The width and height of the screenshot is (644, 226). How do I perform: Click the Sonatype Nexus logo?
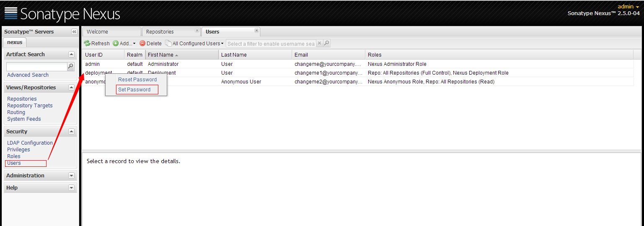[x=62, y=14]
